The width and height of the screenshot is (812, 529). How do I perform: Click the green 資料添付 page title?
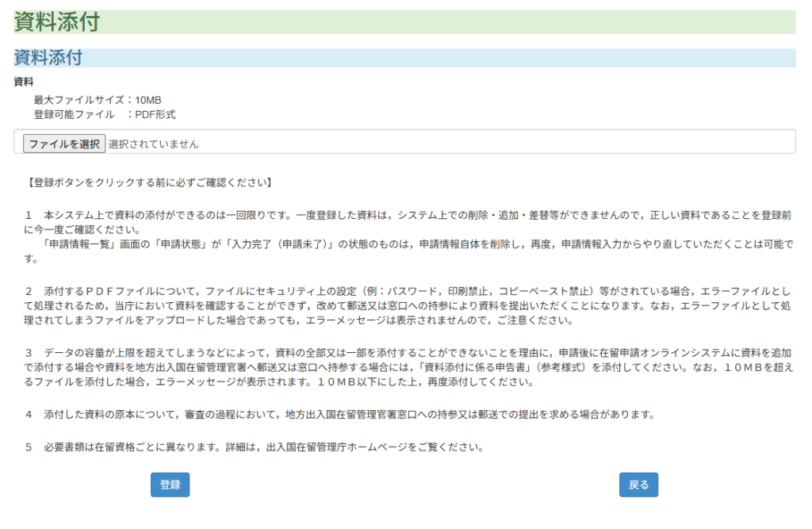[x=57, y=22]
